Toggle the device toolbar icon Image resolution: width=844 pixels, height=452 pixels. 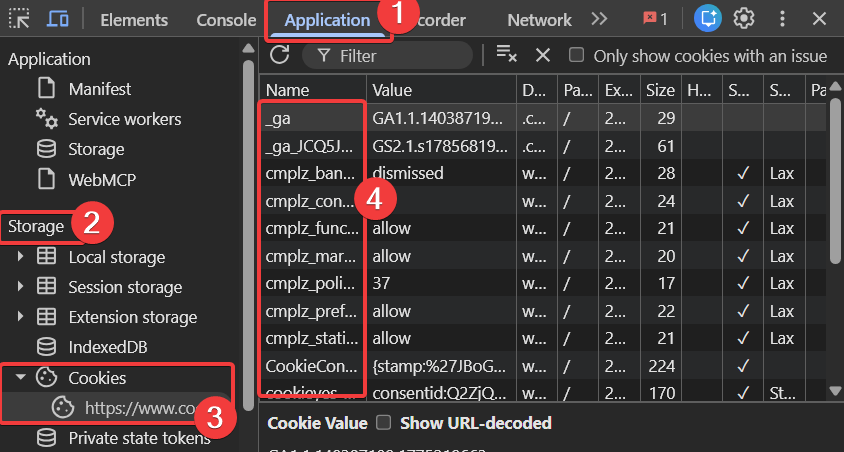click(58, 19)
